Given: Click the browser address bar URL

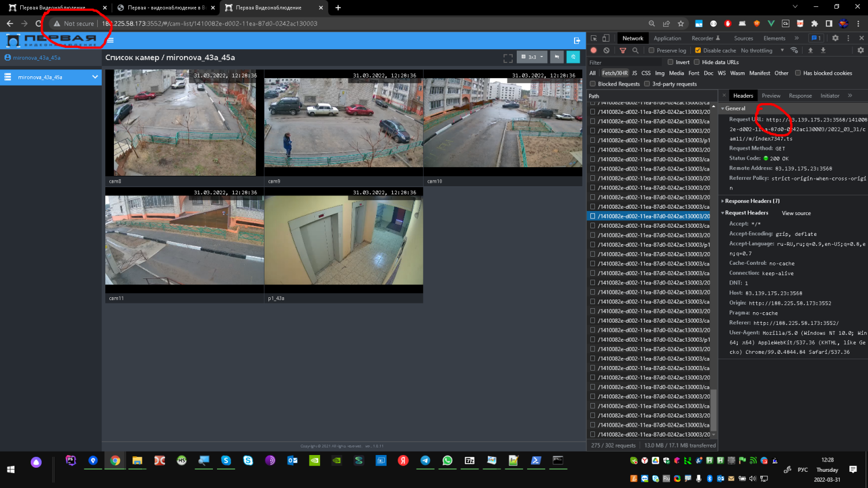Looking at the screenshot, I should (x=209, y=24).
